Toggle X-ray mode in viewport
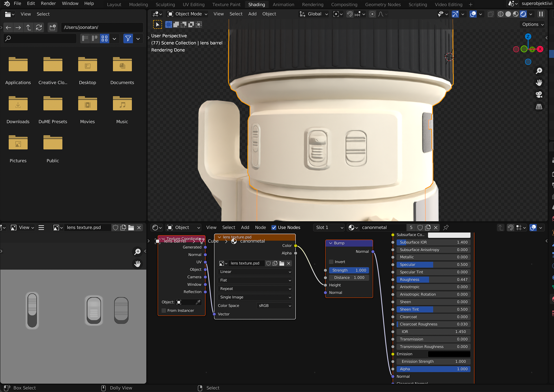The width and height of the screenshot is (554, 392). pyautogui.click(x=491, y=14)
